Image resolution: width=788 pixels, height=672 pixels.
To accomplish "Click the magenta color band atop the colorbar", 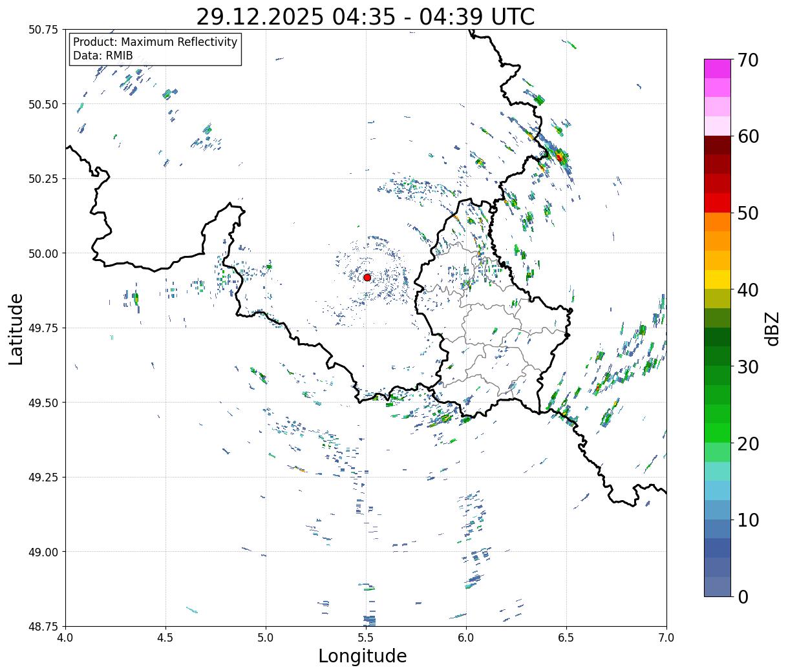I will 718,68.
